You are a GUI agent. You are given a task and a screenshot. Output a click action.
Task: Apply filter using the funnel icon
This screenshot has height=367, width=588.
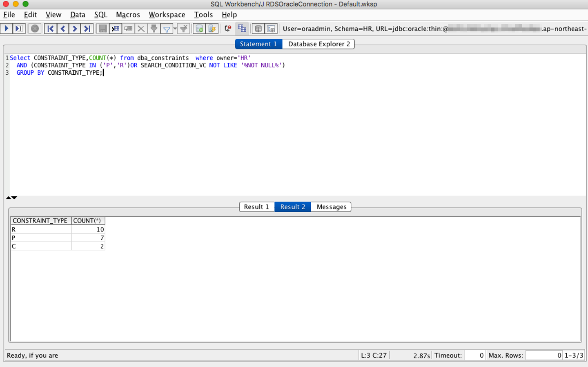[167, 29]
